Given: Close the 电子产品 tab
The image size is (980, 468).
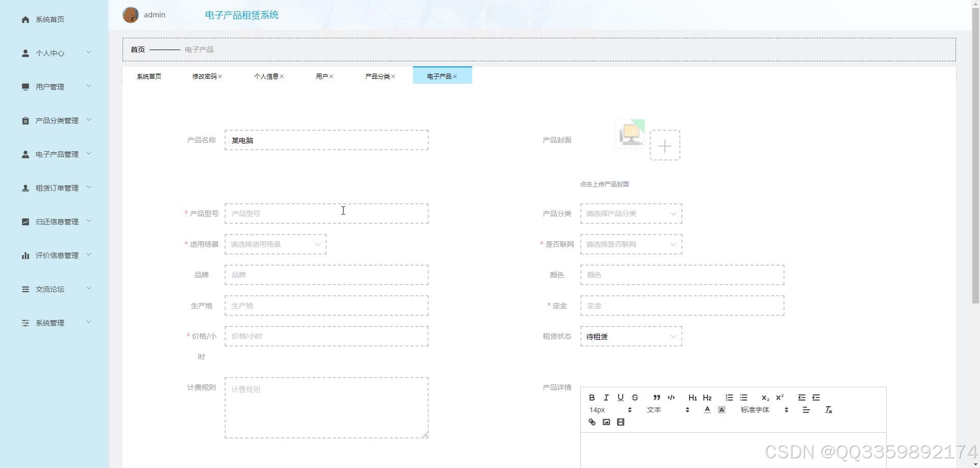Looking at the screenshot, I should (x=455, y=77).
